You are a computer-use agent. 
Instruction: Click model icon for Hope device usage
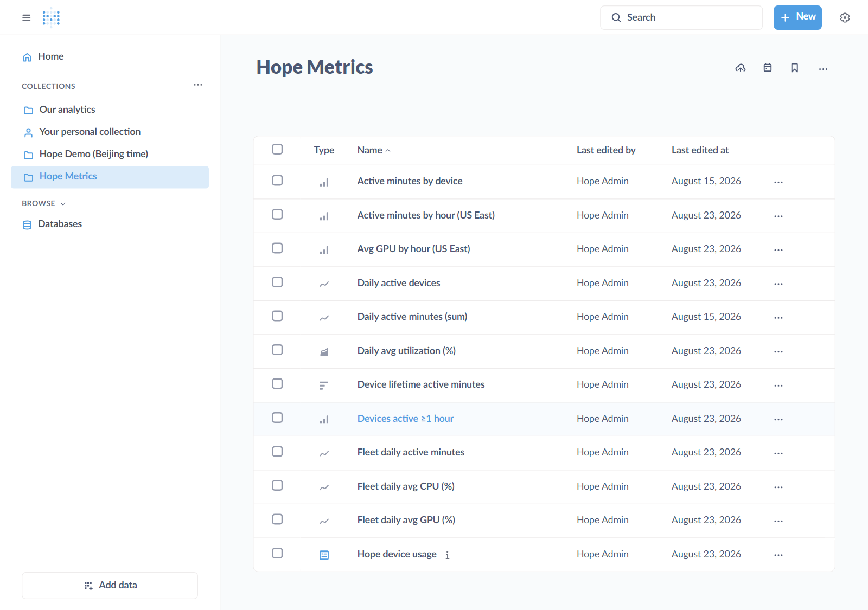point(324,555)
